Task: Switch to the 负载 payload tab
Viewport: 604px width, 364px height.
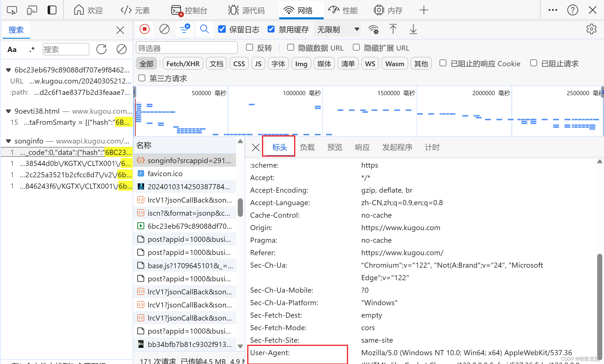Action: pyautogui.click(x=307, y=147)
